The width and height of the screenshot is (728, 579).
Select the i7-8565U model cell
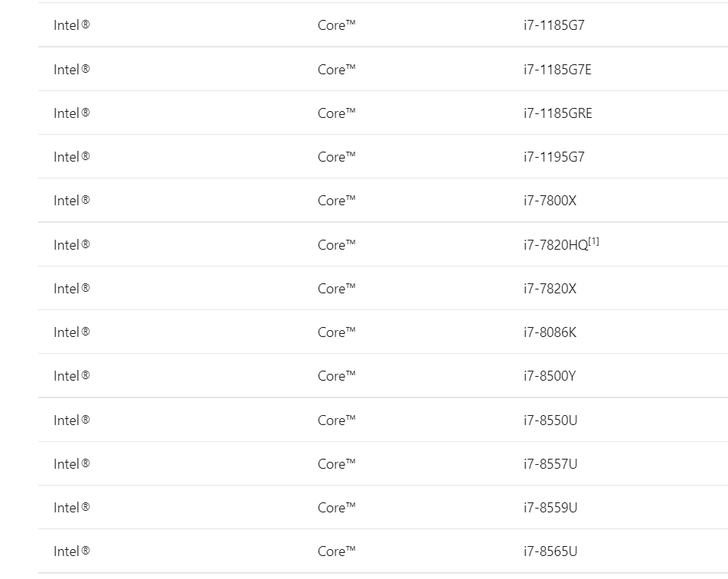coord(550,551)
